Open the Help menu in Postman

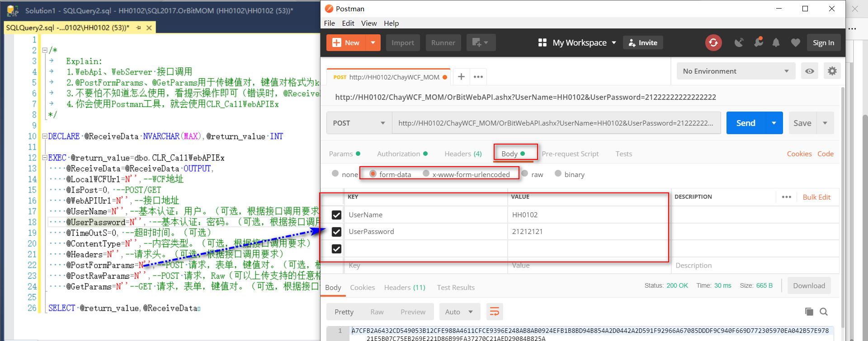pyautogui.click(x=392, y=23)
